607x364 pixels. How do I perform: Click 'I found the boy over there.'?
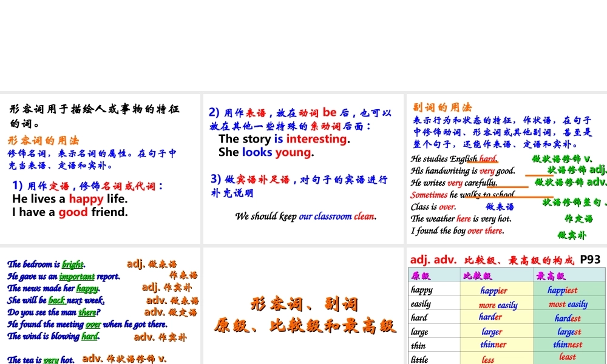pos(457,231)
